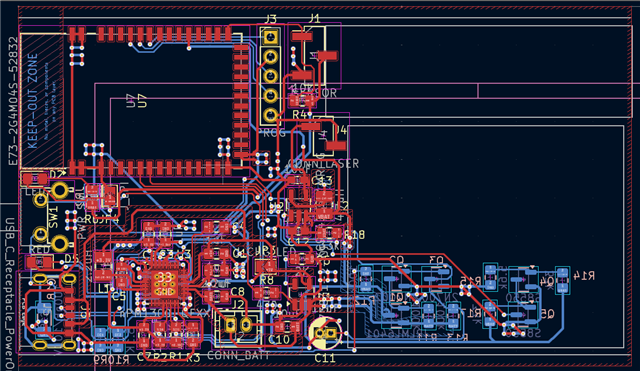
Task: Click the R8 resistor label
Action: [267, 280]
